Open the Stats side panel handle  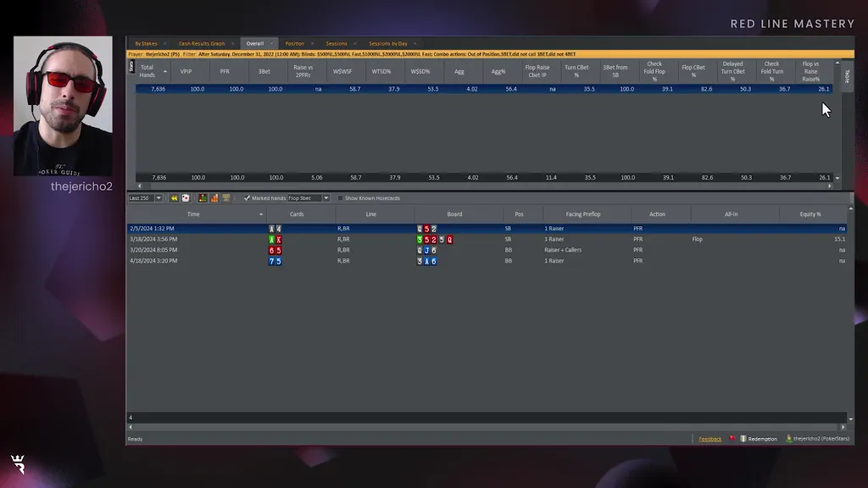click(131, 66)
